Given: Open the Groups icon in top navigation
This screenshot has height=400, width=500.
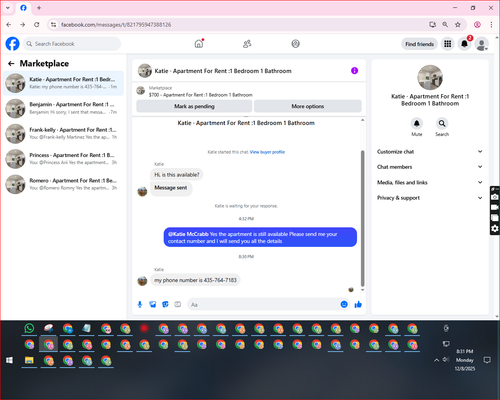Looking at the screenshot, I should pyautogui.click(x=295, y=44).
